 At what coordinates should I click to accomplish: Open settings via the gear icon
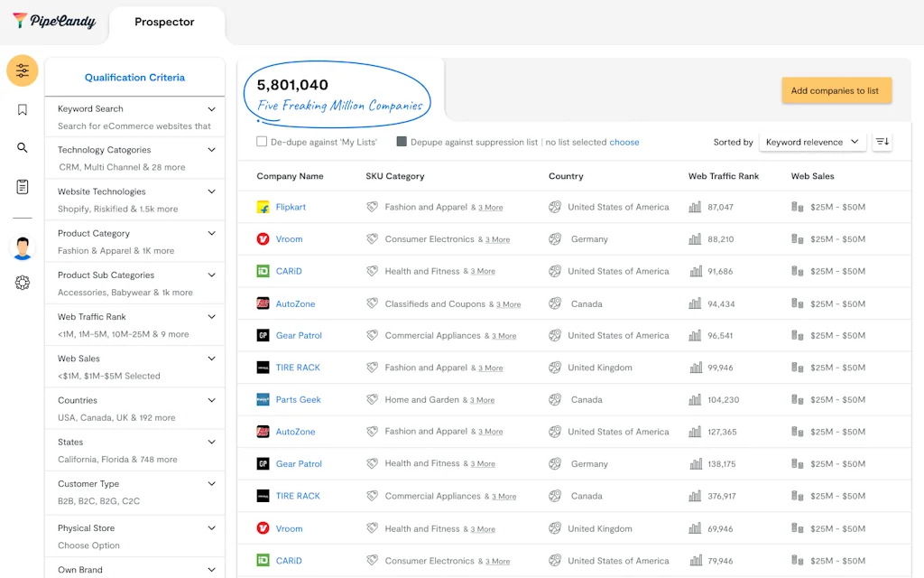point(22,282)
